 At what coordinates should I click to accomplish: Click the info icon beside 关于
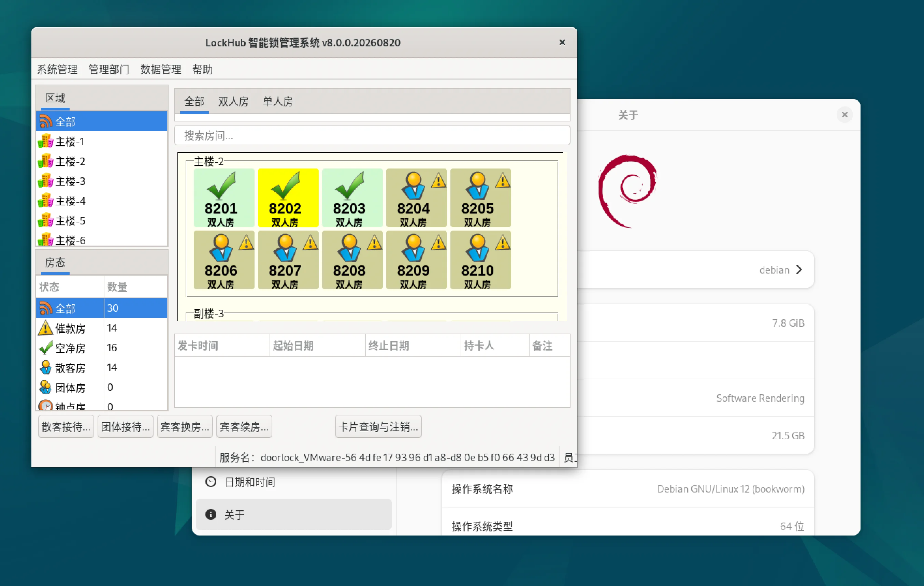coord(211,514)
